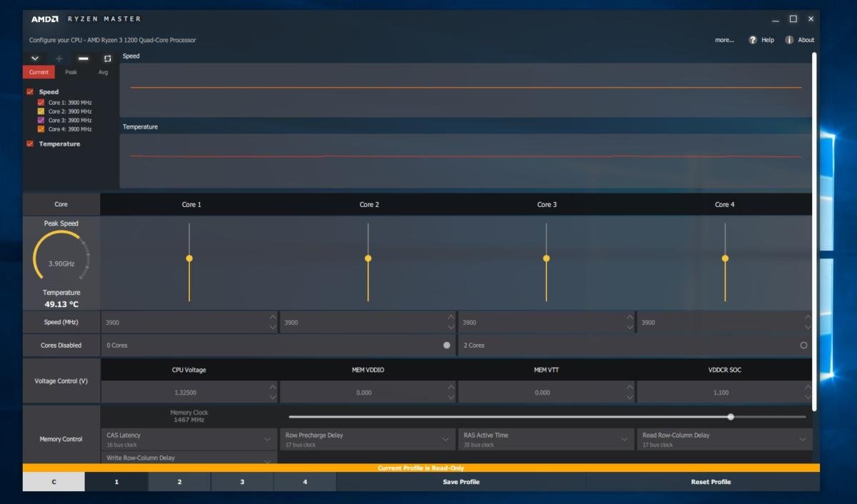Open the About info icon
Viewport: 857px width, 504px height.
(x=789, y=40)
